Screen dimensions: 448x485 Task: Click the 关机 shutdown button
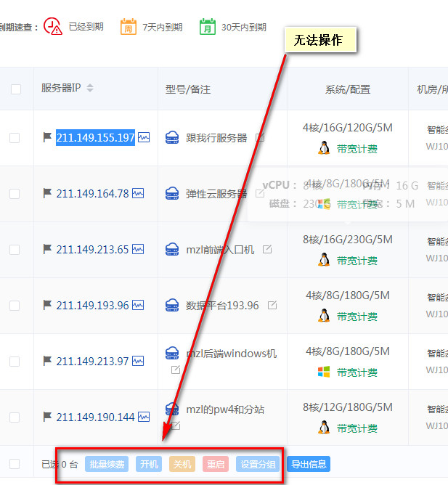182,464
